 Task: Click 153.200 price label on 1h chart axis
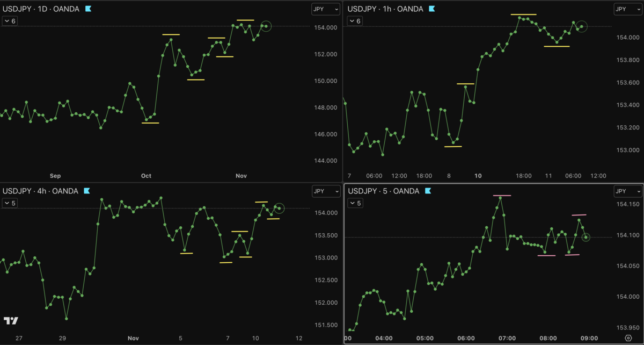tap(627, 127)
